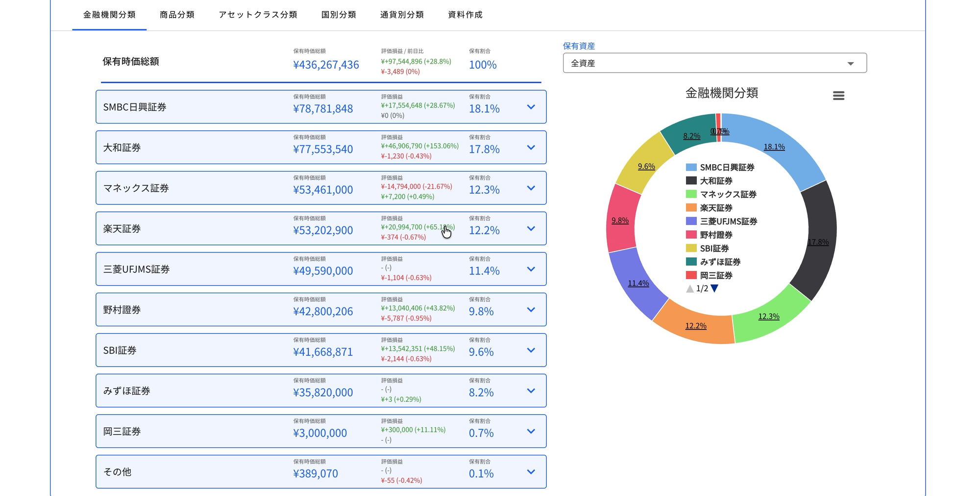Click the orange 楽天証券 legend swatch
The image size is (980, 496).
click(691, 207)
